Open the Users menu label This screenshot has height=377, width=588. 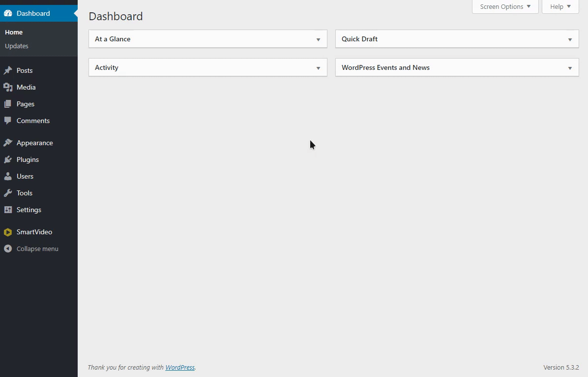point(25,176)
